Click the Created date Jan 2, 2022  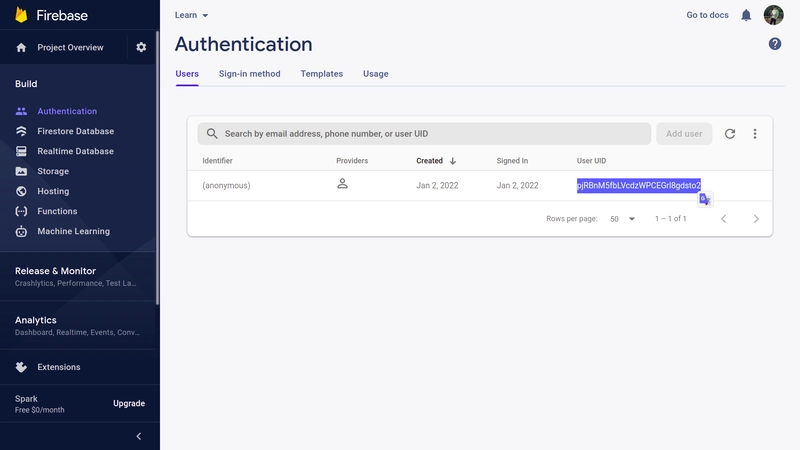tap(437, 185)
